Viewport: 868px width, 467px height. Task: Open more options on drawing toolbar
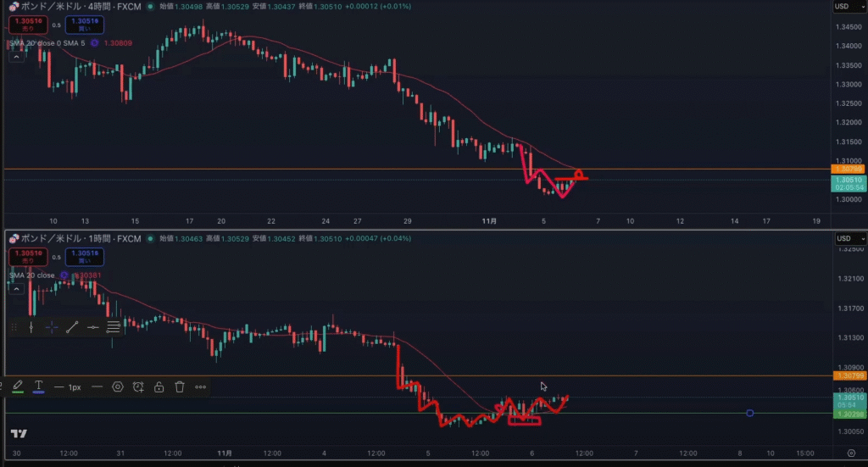[200, 386]
